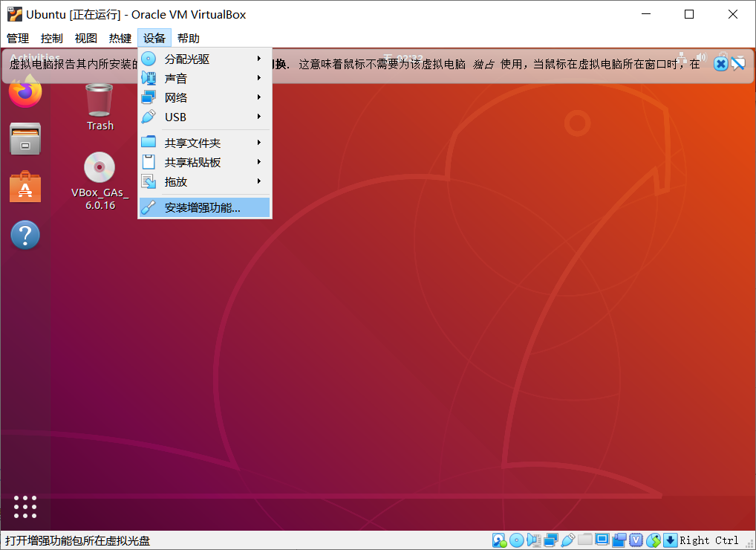The height and width of the screenshot is (550, 756).
Task: Click the USB devices status bar icon
Action: tap(568, 540)
